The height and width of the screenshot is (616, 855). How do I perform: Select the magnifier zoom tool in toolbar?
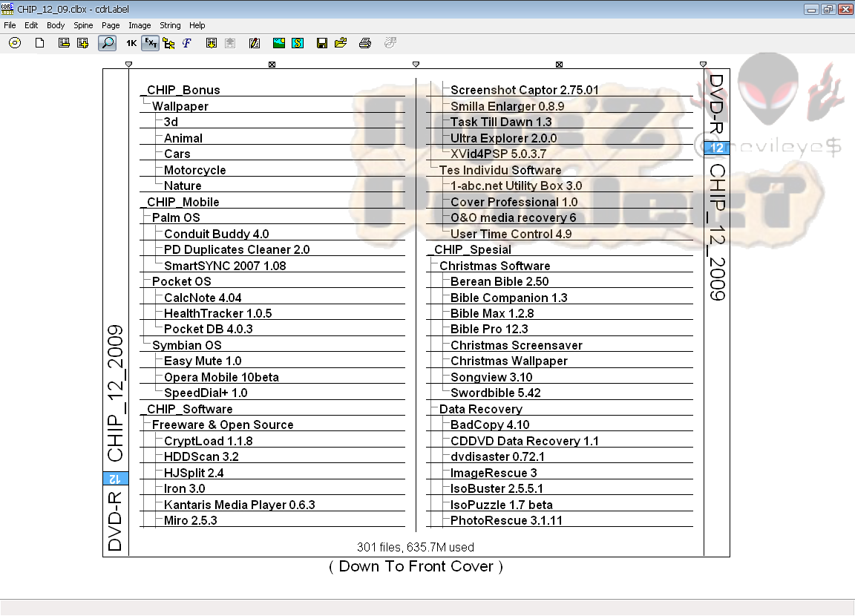tap(108, 43)
